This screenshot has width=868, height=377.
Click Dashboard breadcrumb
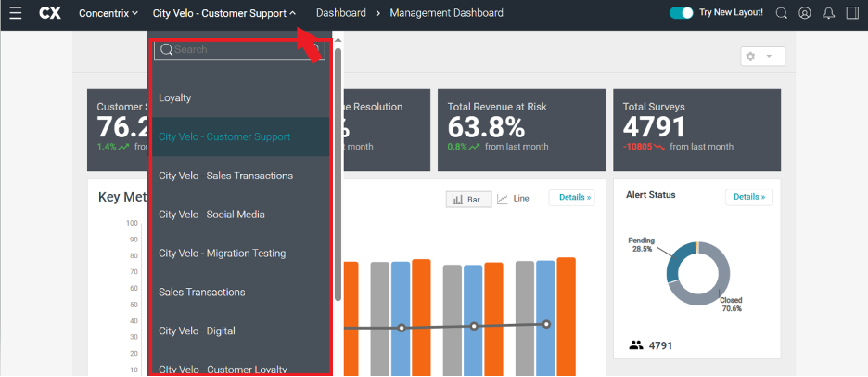click(x=341, y=13)
